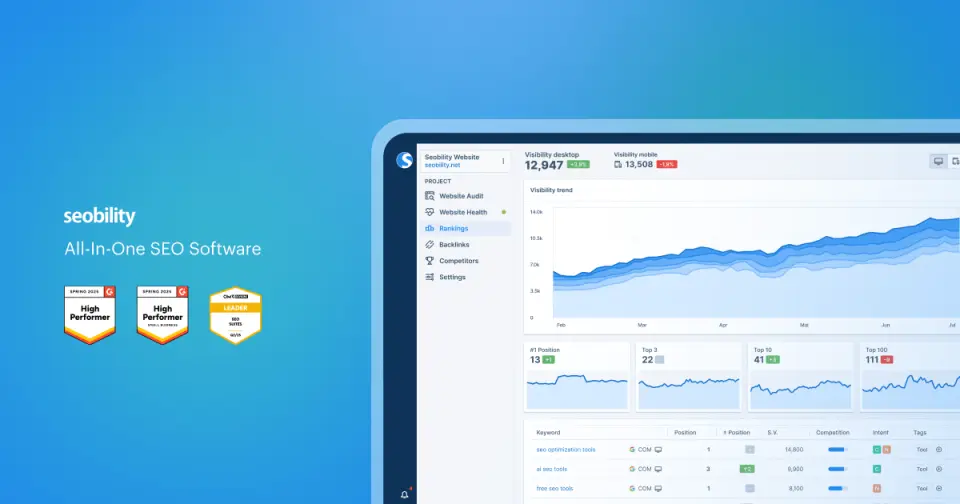
Task: Open the 'free seo tools' keyword link
Action: (555, 489)
